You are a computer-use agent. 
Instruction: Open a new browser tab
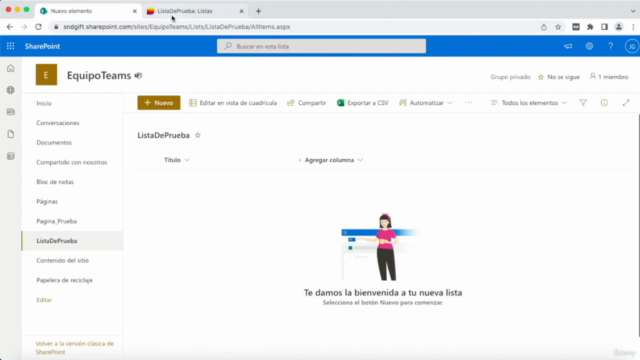pos(258,11)
